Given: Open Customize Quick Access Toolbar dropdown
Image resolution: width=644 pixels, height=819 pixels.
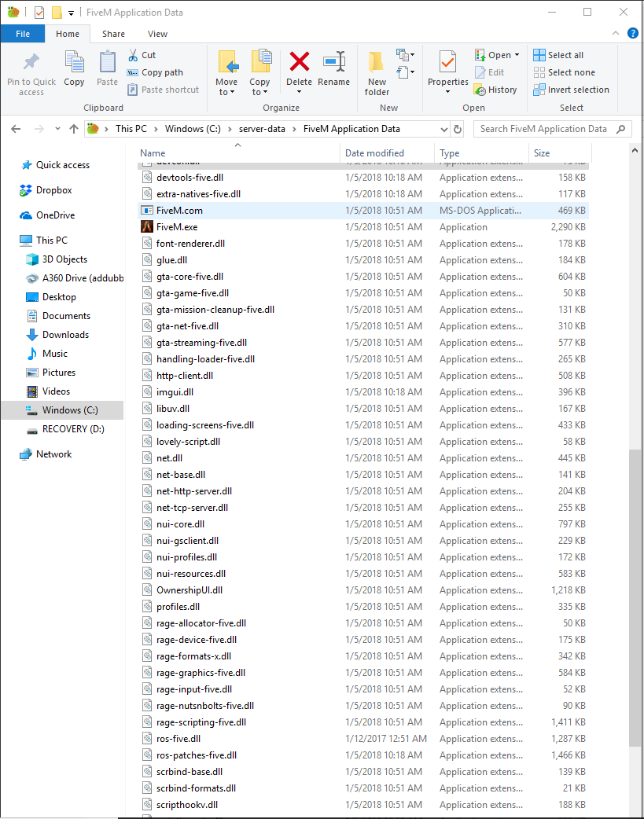Looking at the screenshot, I should (x=71, y=13).
